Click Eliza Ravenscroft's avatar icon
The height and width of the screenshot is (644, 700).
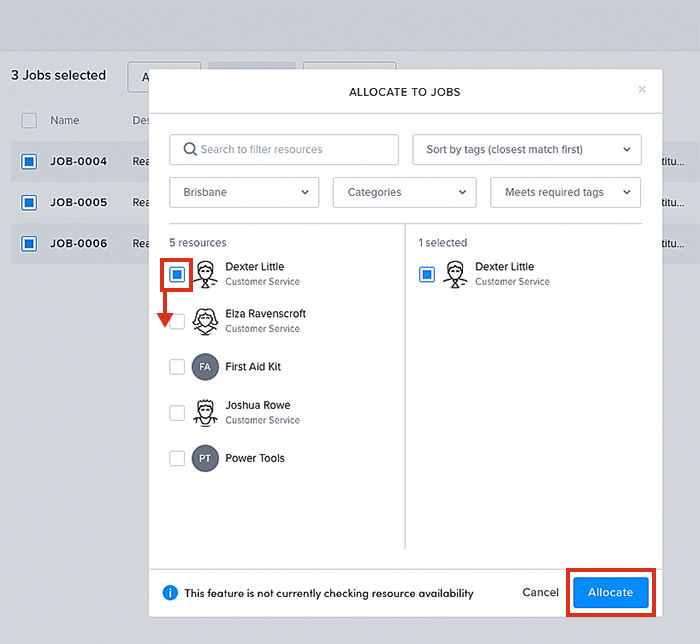(205, 321)
